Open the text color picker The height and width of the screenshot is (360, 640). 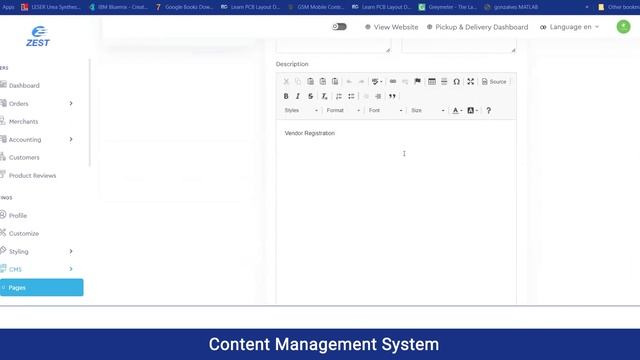click(x=457, y=111)
